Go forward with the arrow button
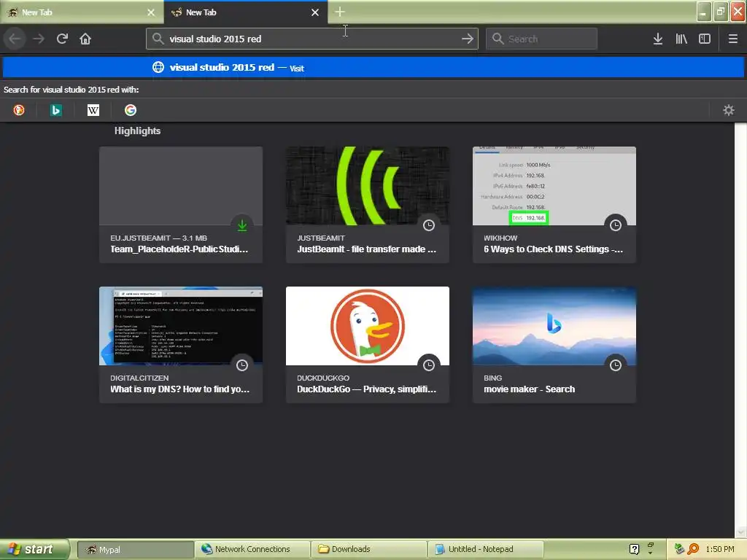Screen dimensions: 747x560 [39, 39]
